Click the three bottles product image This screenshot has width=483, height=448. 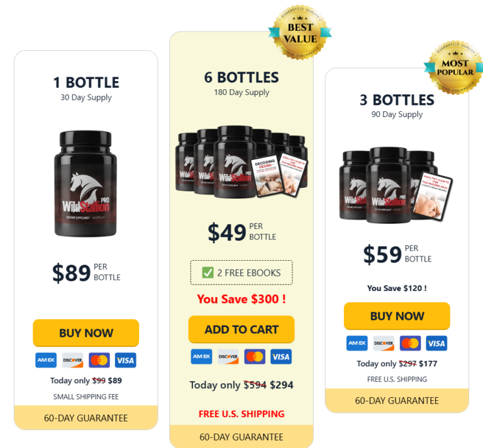click(x=396, y=185)
